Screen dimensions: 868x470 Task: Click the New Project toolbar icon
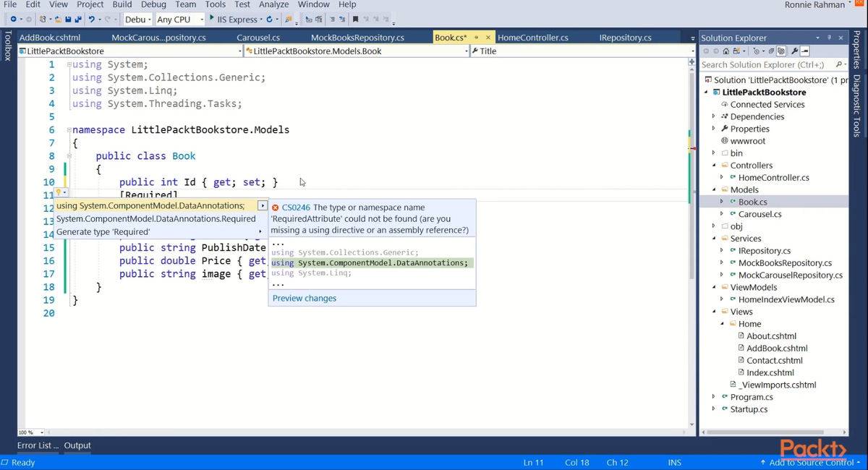[43, 20]
